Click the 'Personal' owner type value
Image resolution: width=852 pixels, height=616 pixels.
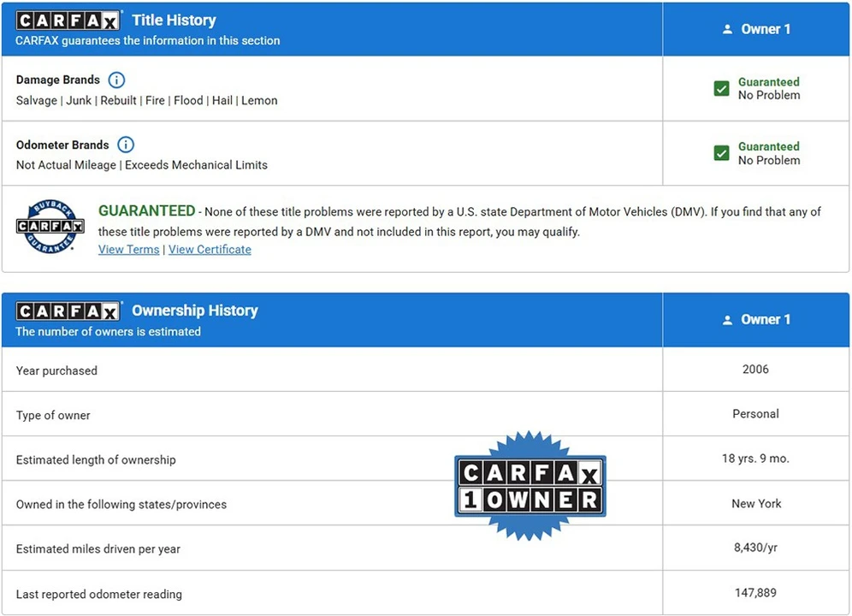(756, 414)
